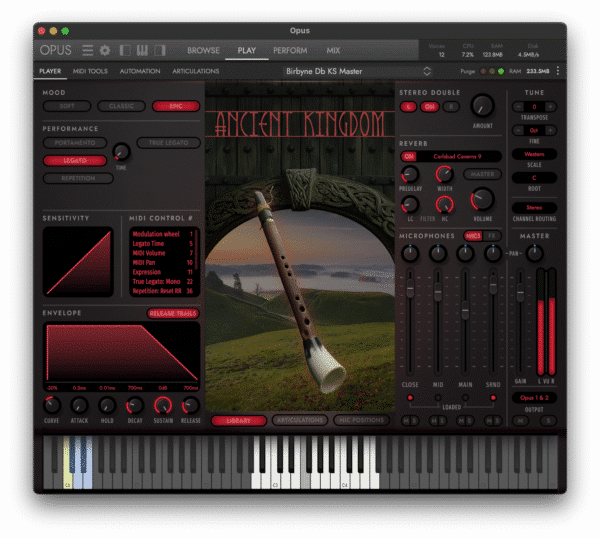Adjust the envelope SUSTAIN knob
The height and width of the screenshot is (538, 600).
[163, 405]
